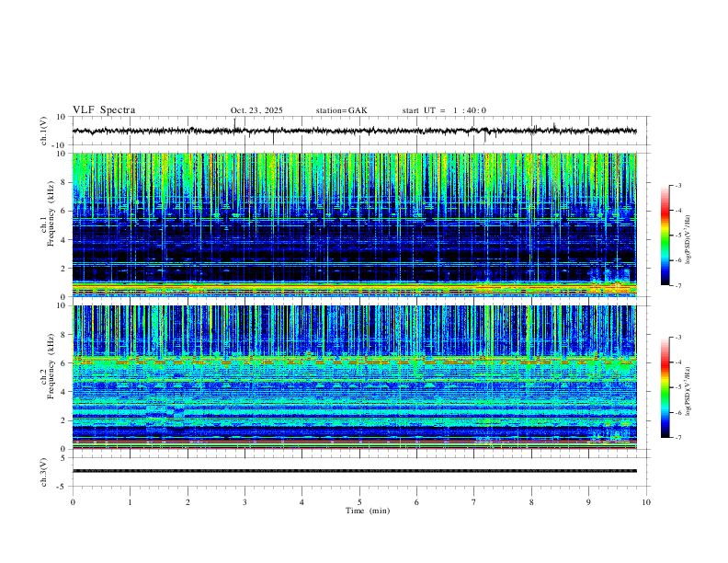The height and width of the screenshot is (563, 728).
Task: Click time axis tick label '7'
Action: pyautogui.click(x=474, y=502)
